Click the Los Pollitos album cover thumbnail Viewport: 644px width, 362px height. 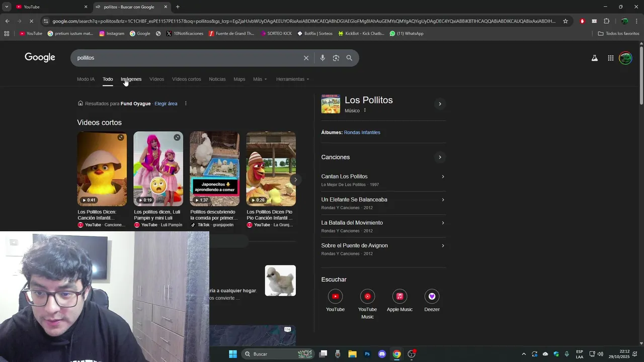pyautogui.click(x=331, y=104)
